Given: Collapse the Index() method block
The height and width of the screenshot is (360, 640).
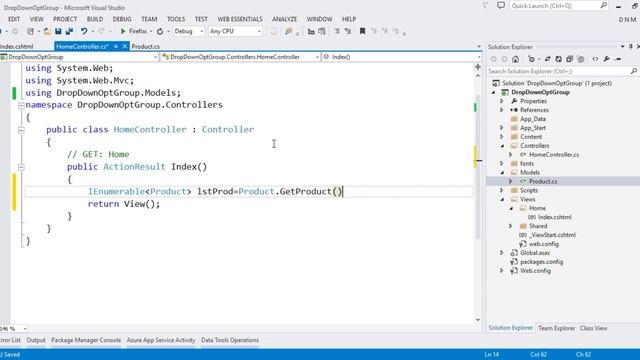Looking at the screenshot, I should (x=21, y=167).
